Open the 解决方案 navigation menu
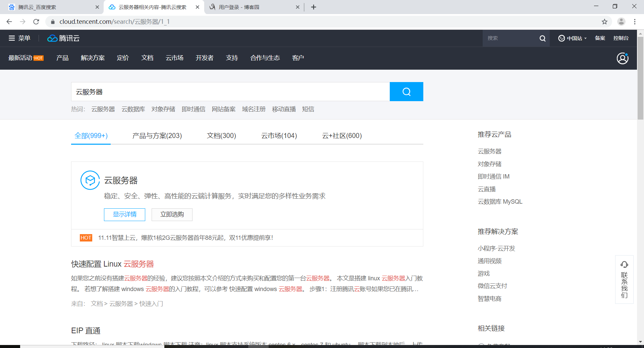644x348 pixels. [93, 58]
